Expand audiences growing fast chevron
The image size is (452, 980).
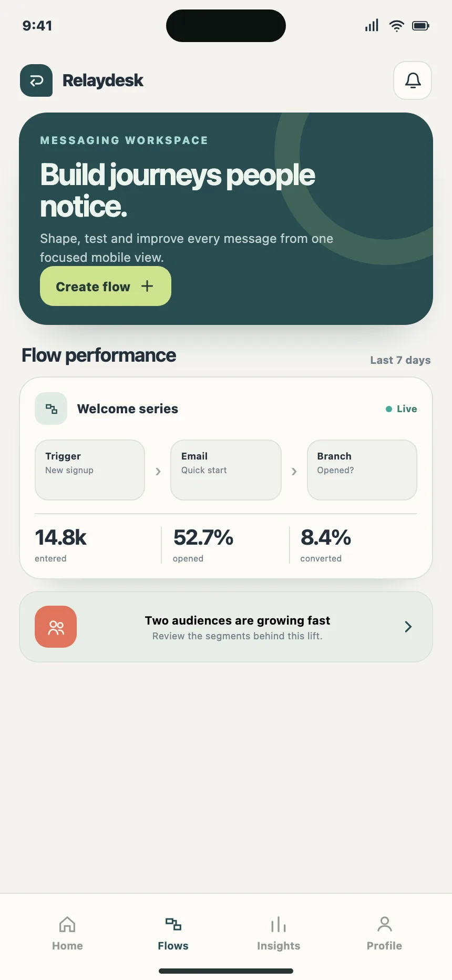(408, 627)
